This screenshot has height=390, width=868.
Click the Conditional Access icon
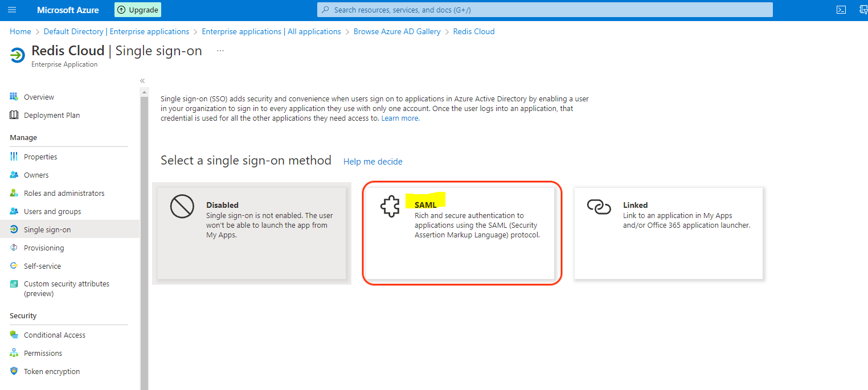[14, 335]
